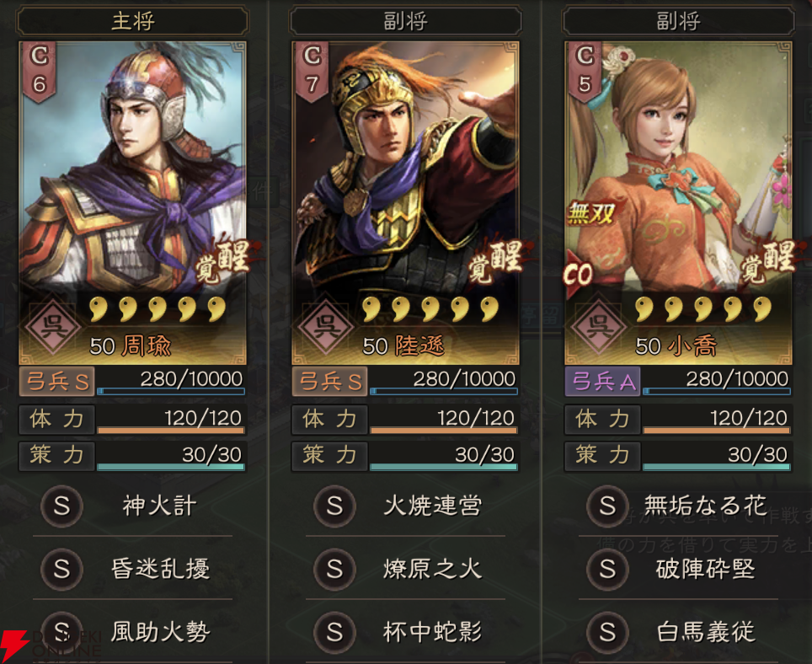Open the 昏迷乱擾 skill entry

[132, 569]
